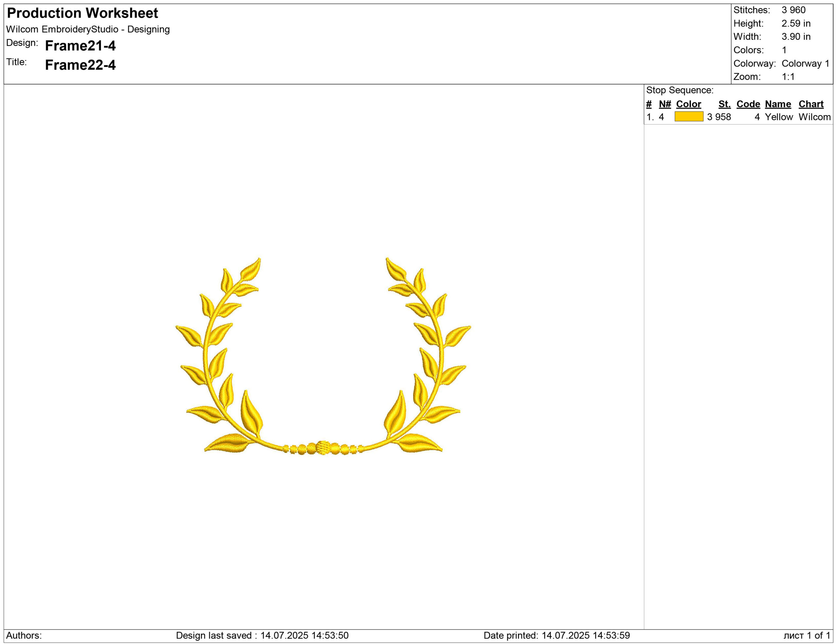
Task: Click the St. column header
Action: [724, 104]
